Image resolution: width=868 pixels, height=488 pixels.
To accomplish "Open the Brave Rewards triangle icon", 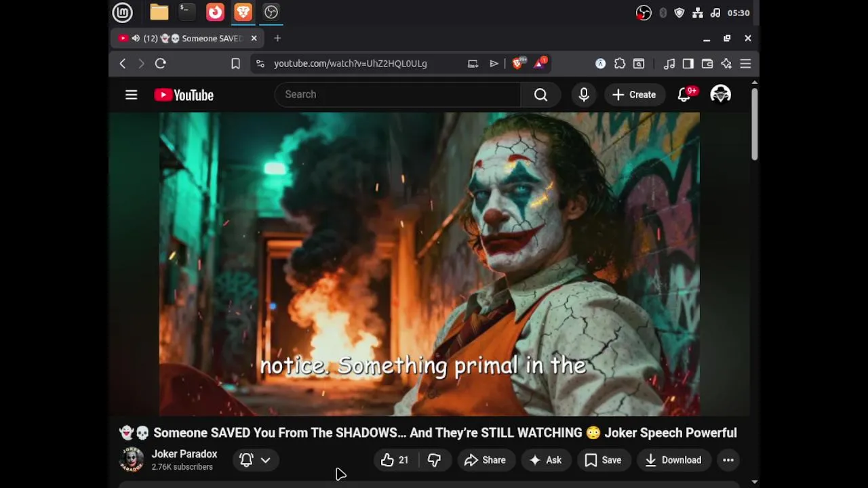I will pos(540,64).
